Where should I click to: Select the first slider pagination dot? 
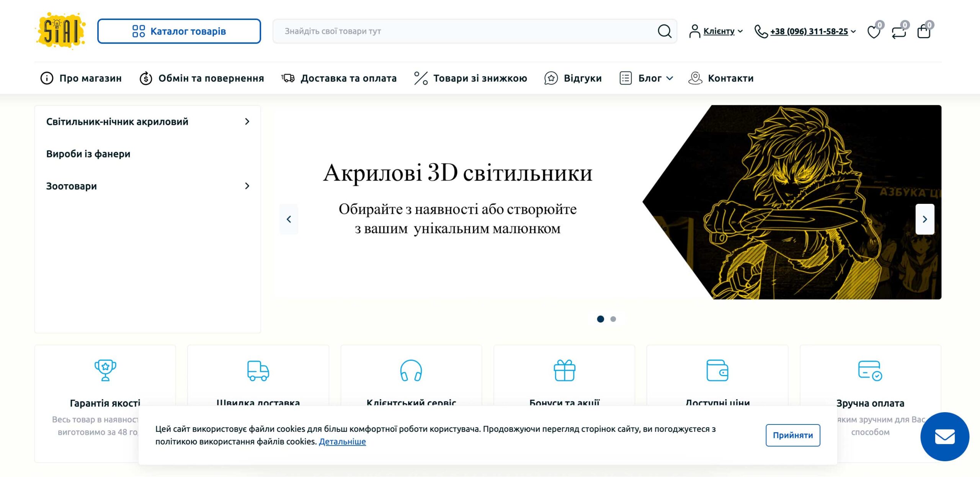point(600,319)
